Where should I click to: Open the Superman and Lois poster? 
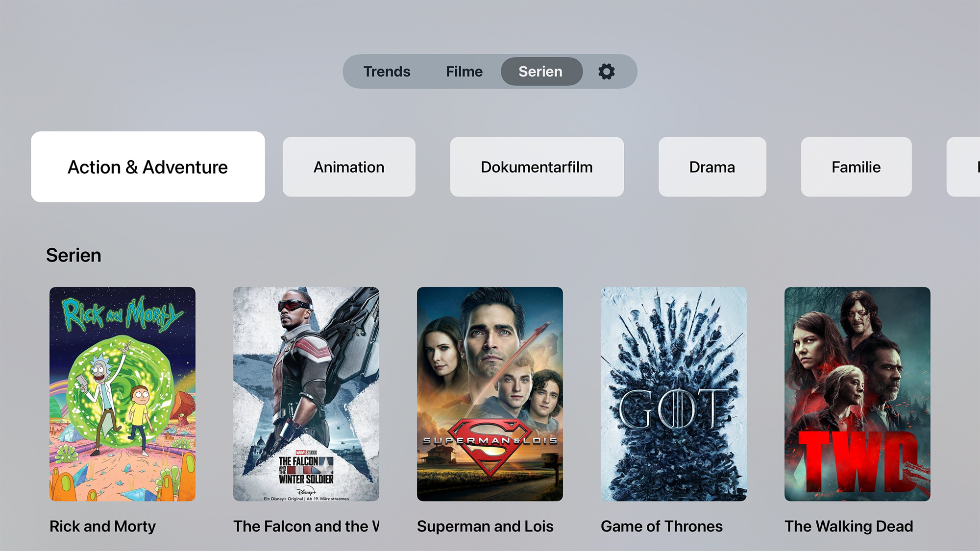(x=490, y=394)
